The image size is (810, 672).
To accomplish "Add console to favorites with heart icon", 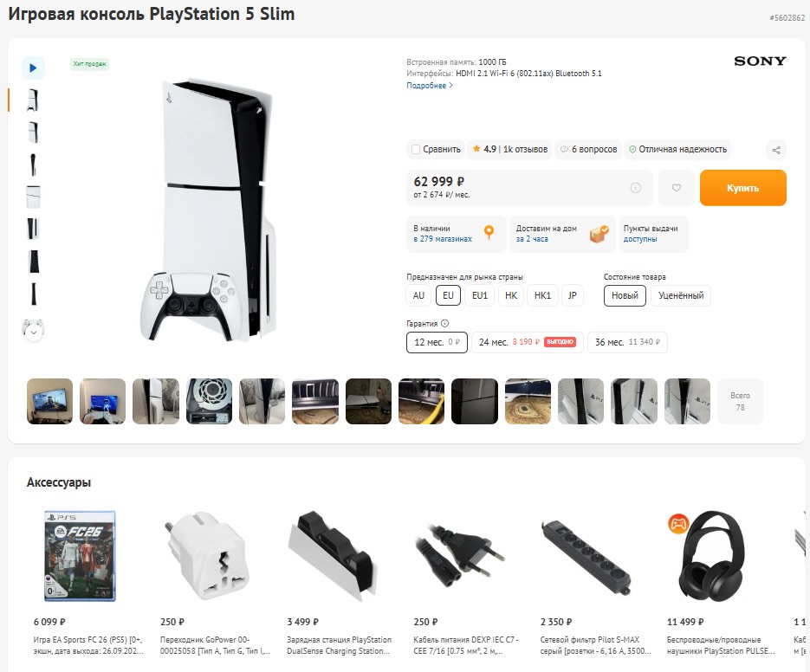I will [677, 188].
